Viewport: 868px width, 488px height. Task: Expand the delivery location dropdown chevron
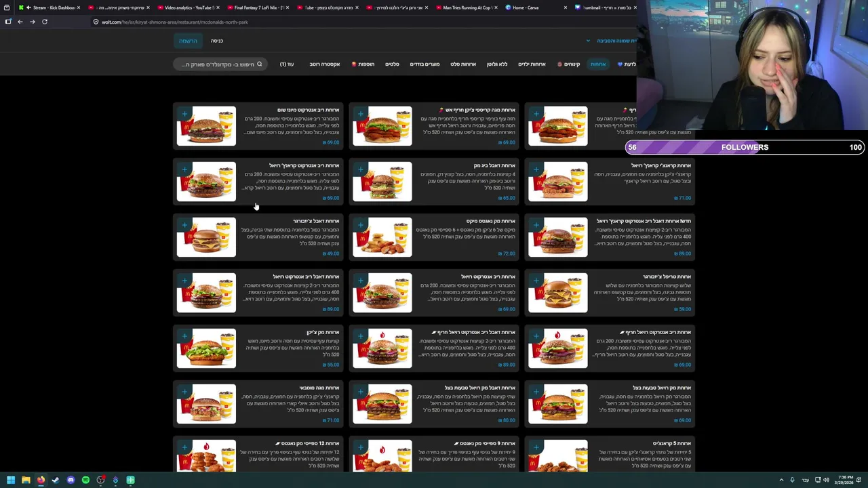click(588, 41)
